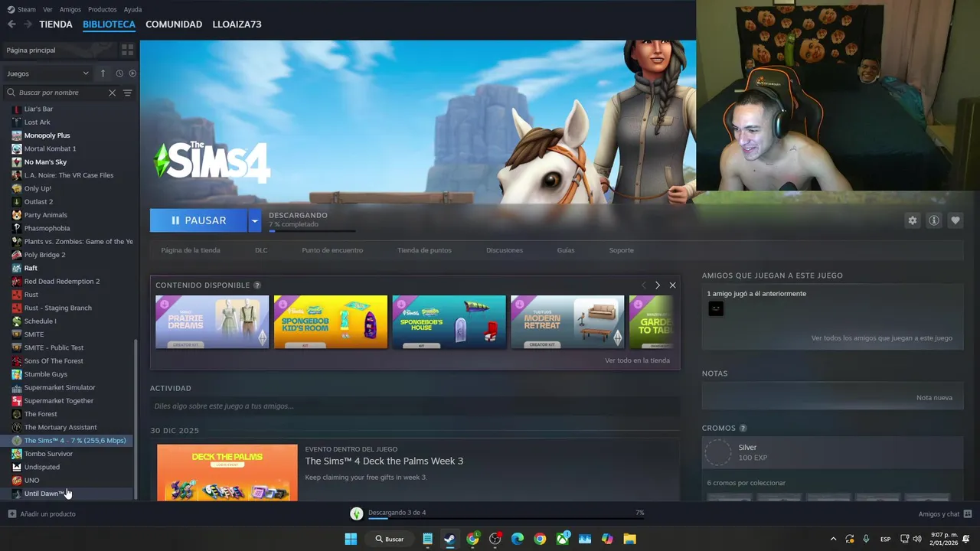Close the Contenido Disponible panel

click(672, 285)
